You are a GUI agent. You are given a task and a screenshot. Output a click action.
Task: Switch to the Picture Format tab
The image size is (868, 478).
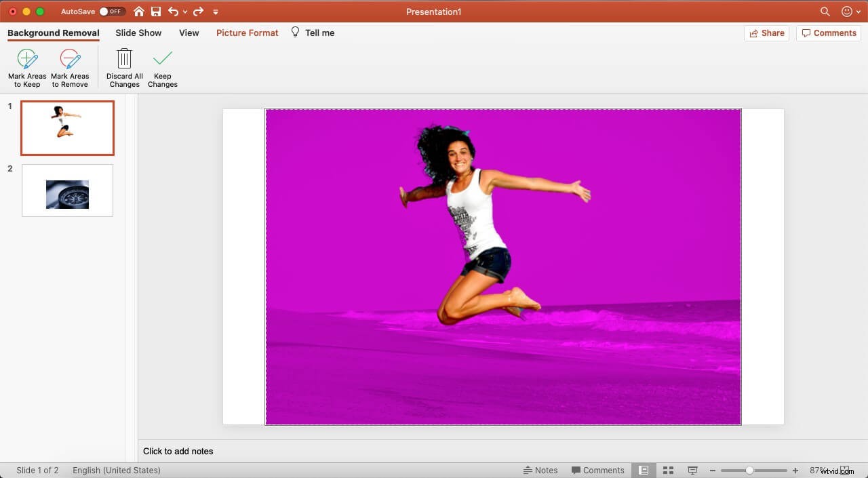[x=247, y=33]
